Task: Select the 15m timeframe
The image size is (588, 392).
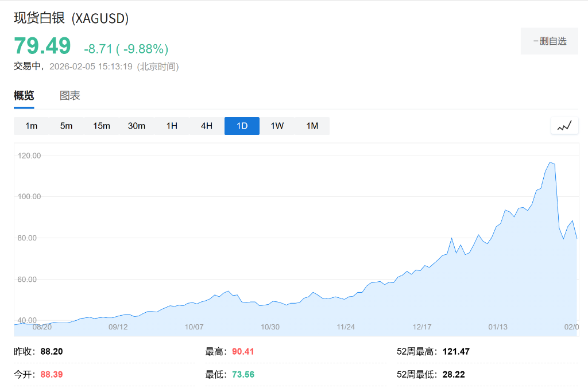Action: (101, 126)
